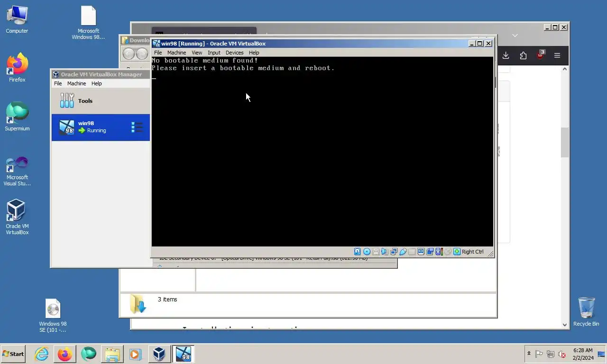The image size is (607, 364).
Task: Open win98 machine tools list-menu icon
Action: click(x=137, y=127)
